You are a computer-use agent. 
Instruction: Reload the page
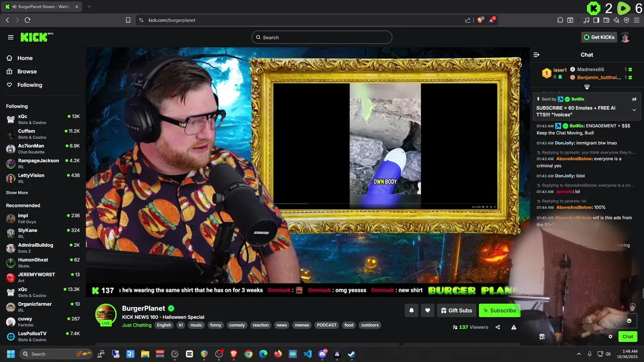click(27, 20)
